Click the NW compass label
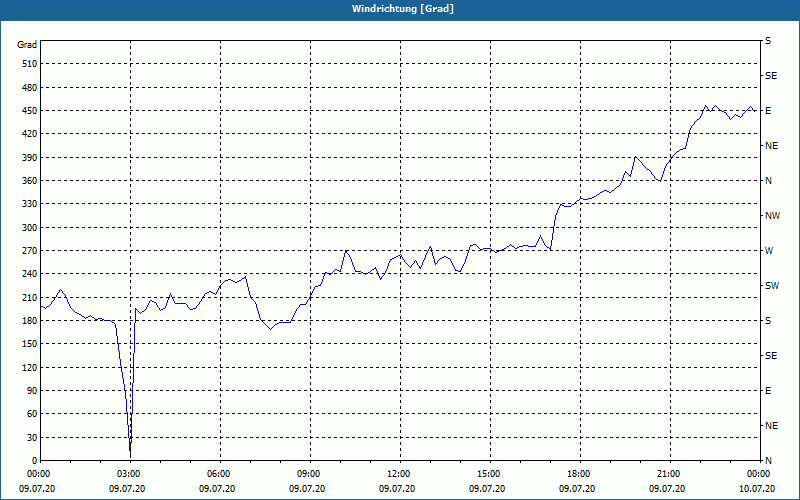The image size is (800, 500). (x=772, y=216)
